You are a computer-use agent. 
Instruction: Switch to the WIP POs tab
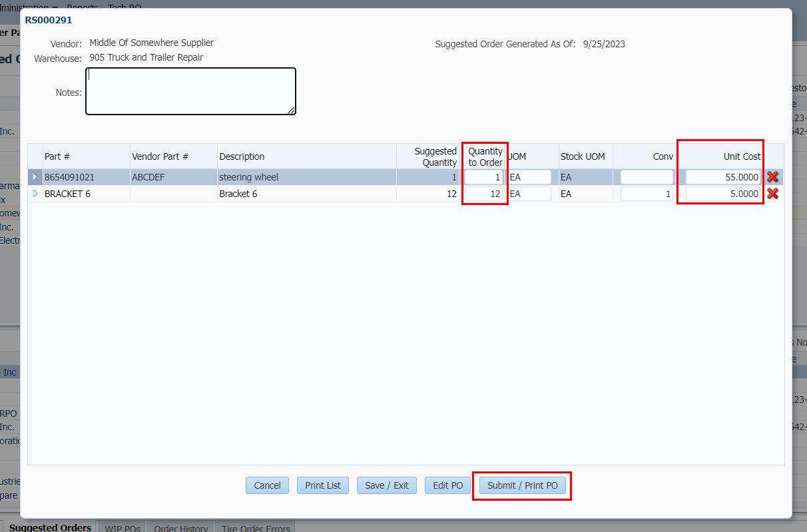[122, 528]
